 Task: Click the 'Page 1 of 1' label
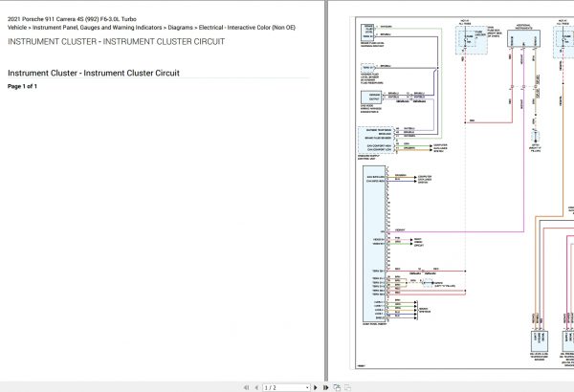(22, 86)
